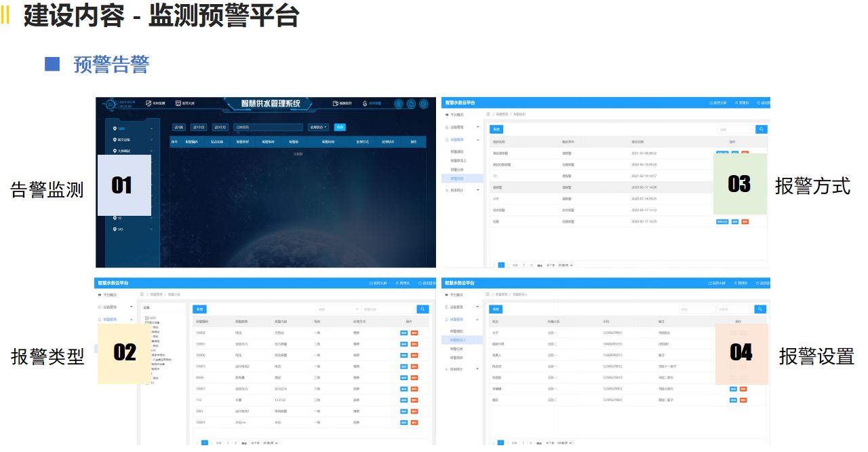Open 监控大屏 in the 智慧供水管理系统 header
Screen dimensions: 868x452
click(x=186, y=103)
